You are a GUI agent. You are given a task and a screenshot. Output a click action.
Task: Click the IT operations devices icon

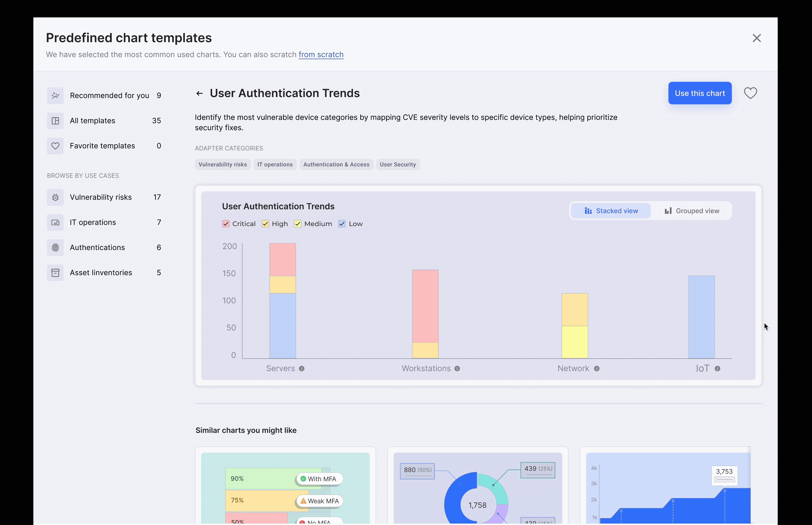pyautogui.click(x=55, y=223)
